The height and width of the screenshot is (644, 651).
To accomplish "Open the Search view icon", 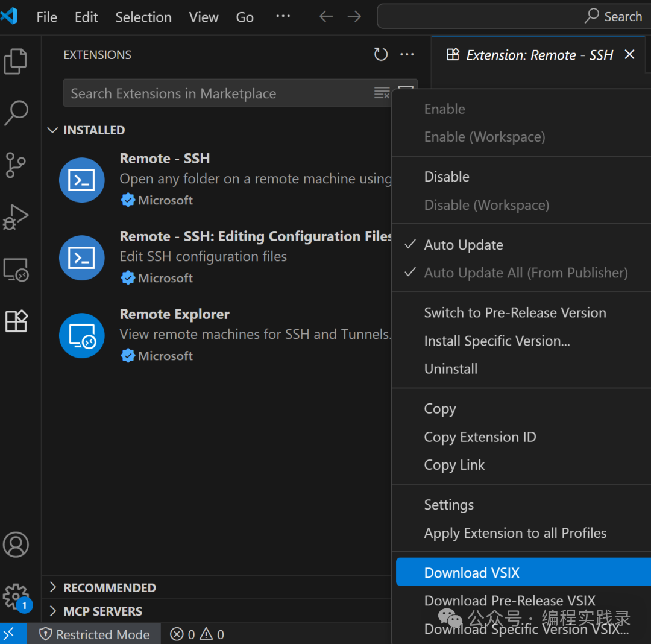I will [x=16, y=113].
